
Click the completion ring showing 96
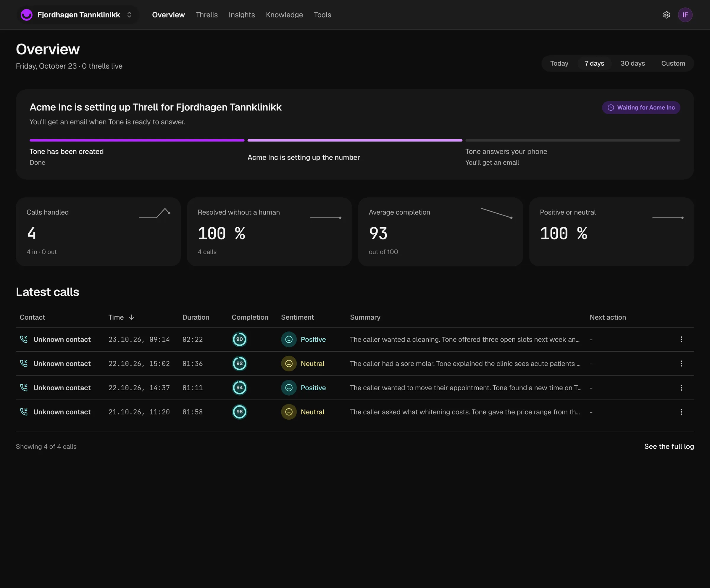[x=239, y=412]
